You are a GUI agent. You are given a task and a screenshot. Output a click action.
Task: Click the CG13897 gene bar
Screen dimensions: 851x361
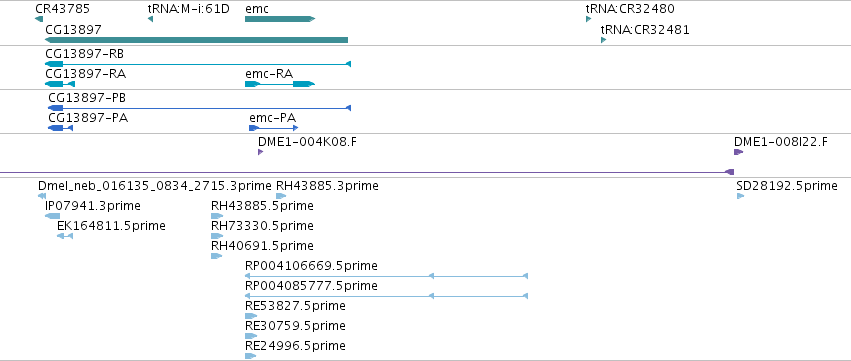pyautogui.click(x=196, y=40)
